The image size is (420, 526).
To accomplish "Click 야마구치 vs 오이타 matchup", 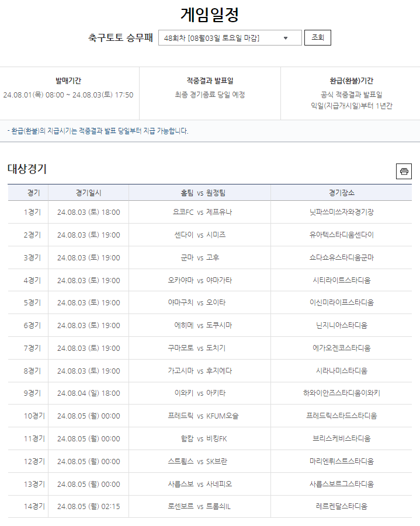I will point(197,303).
